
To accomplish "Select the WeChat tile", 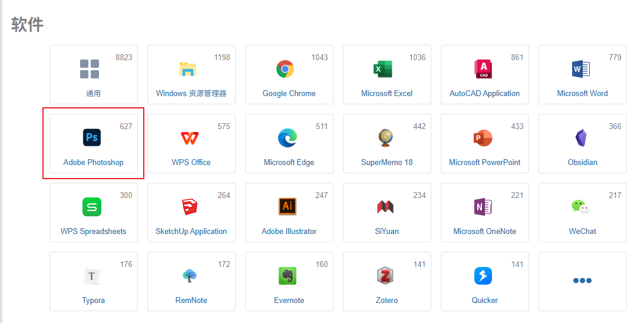I will click(x=582, y=212).
